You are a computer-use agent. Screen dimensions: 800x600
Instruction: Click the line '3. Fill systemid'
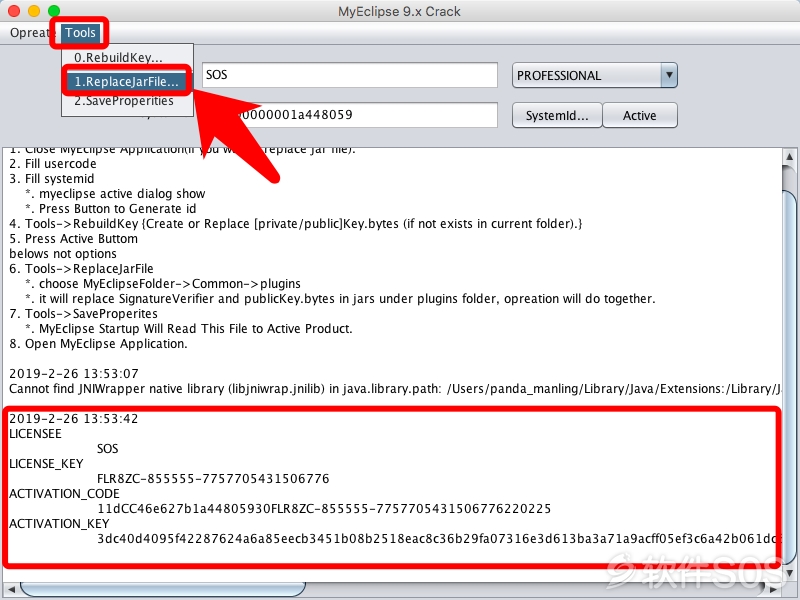pyautogui.click(x=52, y=179)
